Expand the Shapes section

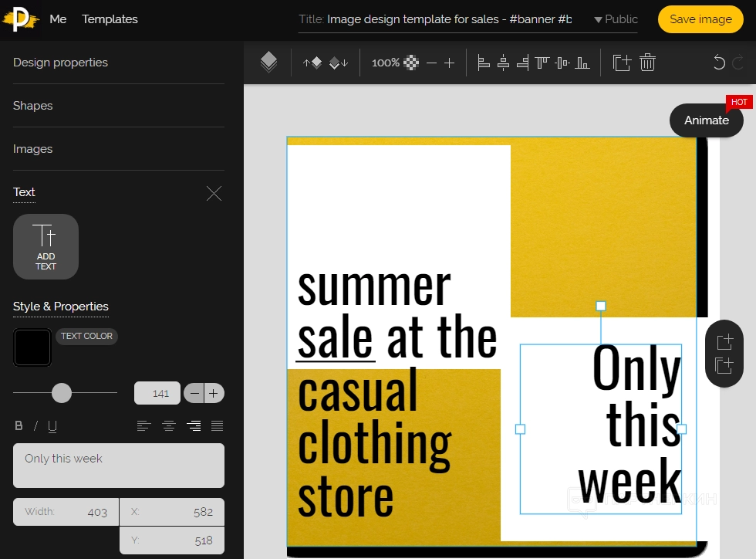33,106
